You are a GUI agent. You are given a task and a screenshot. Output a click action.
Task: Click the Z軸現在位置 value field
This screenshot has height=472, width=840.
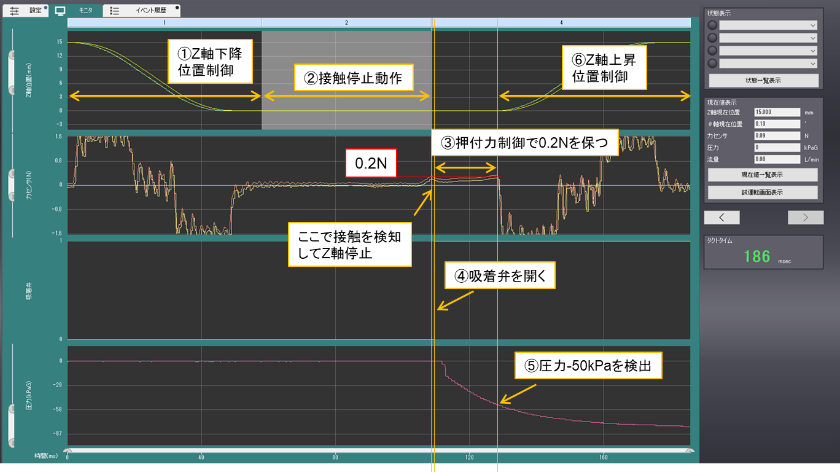point(776,112)
